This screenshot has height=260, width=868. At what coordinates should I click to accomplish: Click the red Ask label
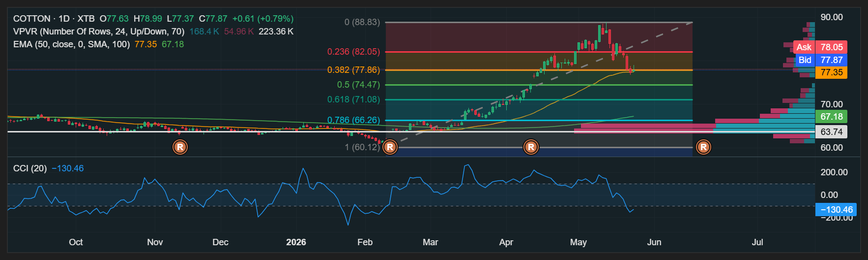click(x=804, y=47)
